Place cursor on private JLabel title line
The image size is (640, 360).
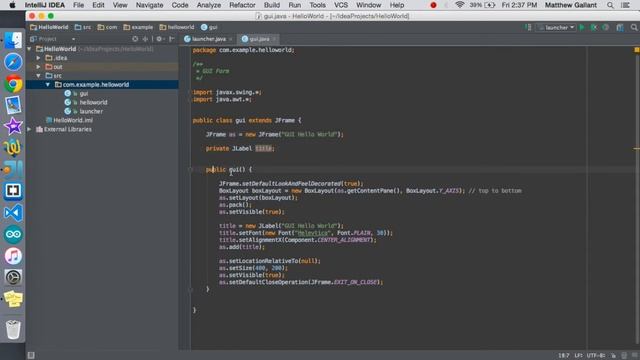[x=240, y=149]
